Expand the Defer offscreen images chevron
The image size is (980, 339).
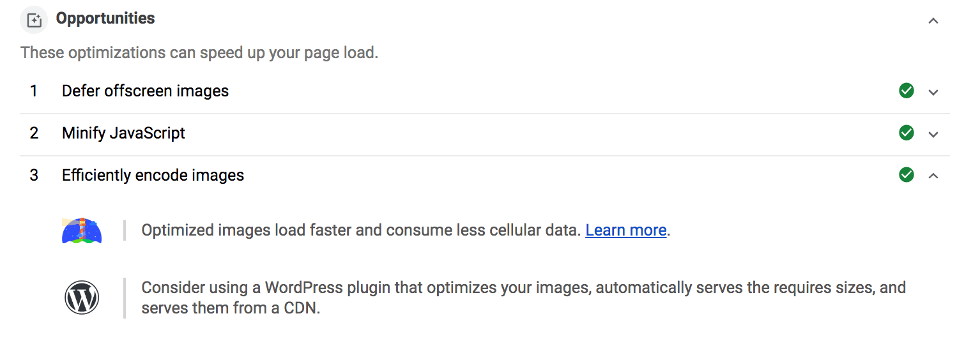(933, 92)
